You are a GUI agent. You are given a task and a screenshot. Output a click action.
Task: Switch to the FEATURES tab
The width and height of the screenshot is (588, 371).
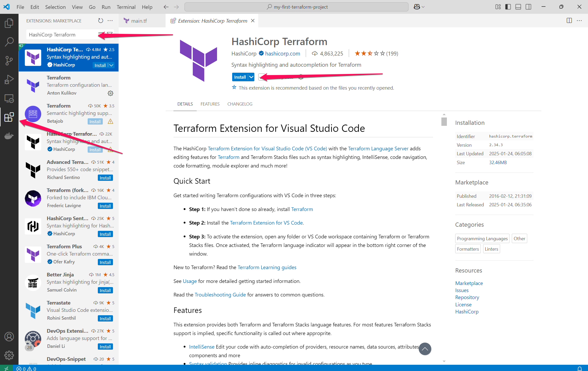click(x=210, y=104)
